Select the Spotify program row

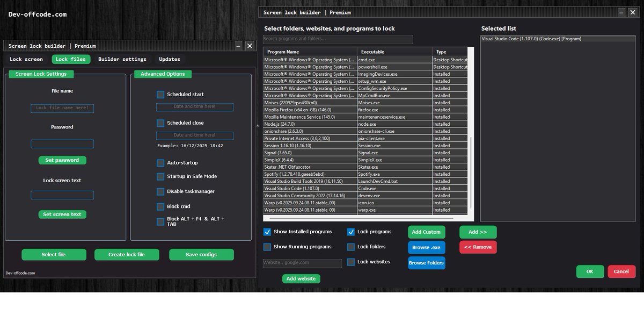[365, 174]
